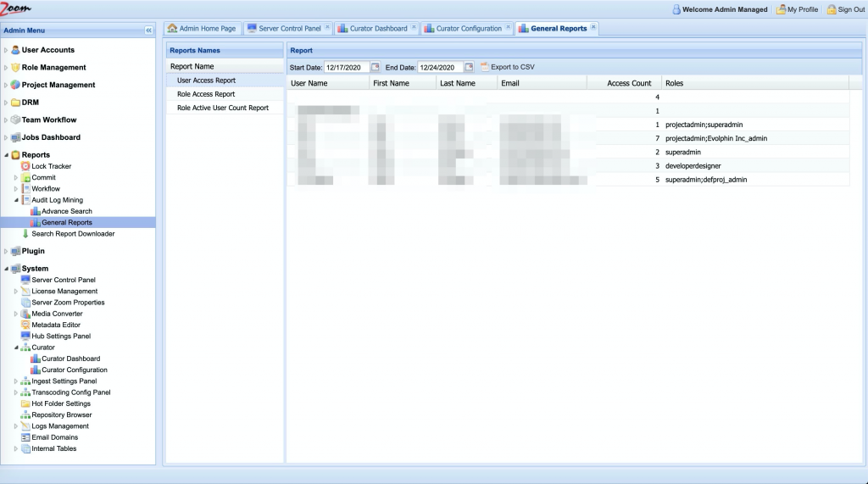Click the Metadata Editor icon

tap(25, 325)
